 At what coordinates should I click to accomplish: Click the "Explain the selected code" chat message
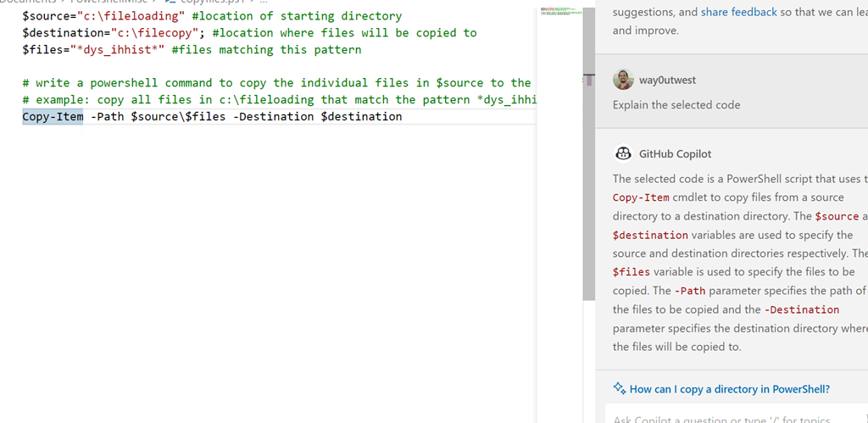pyautogui.click(x=676, y=105)
